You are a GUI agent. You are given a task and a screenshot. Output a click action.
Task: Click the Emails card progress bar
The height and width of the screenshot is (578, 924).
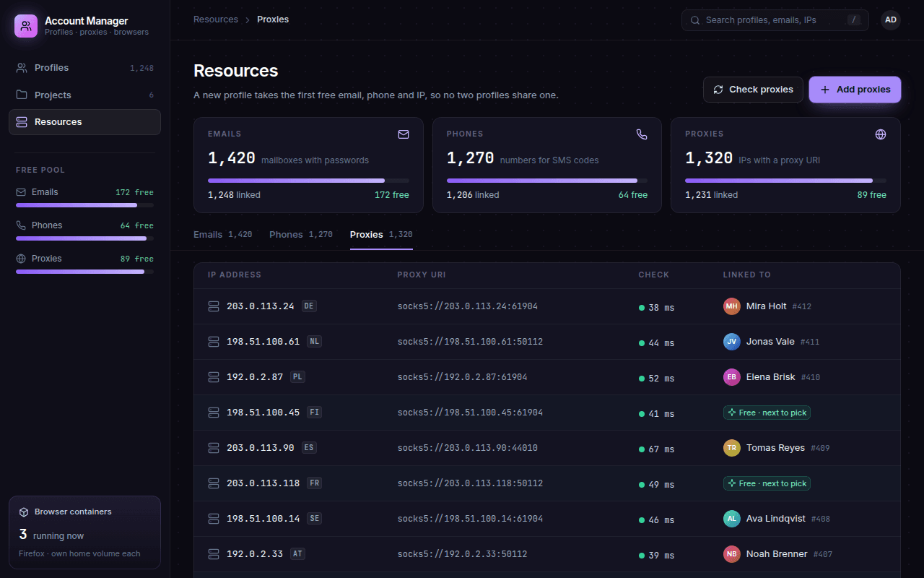pos(308,181)
